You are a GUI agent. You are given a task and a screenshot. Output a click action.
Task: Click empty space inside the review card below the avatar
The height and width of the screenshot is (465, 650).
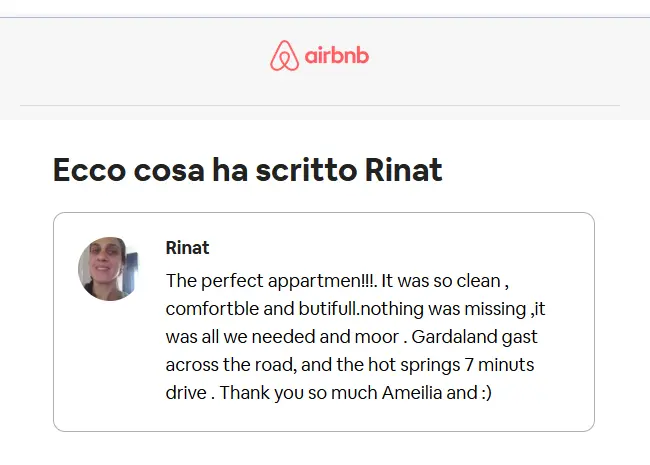(x=109, y=365)
